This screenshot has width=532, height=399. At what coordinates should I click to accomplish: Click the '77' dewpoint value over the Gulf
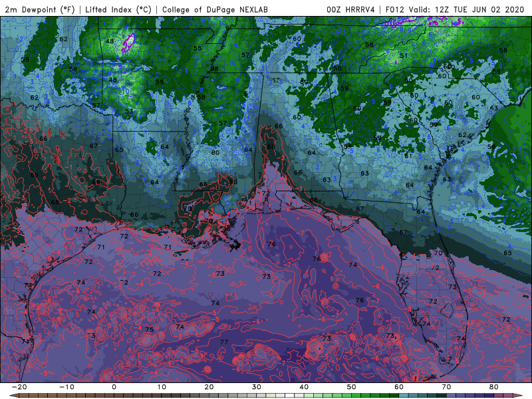(x=224, y=342)
